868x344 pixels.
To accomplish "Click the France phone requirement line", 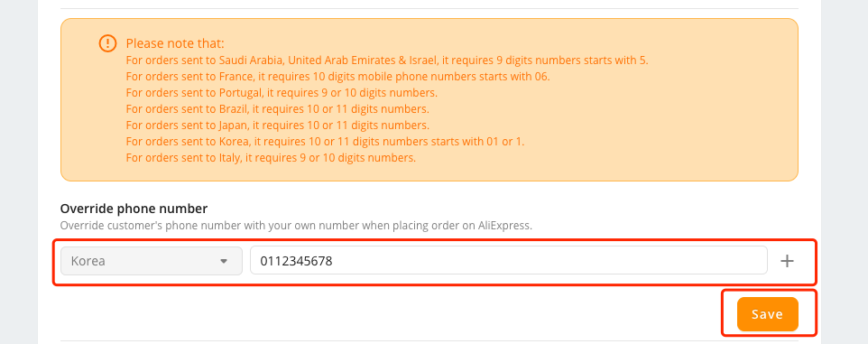I will (337, 77).
